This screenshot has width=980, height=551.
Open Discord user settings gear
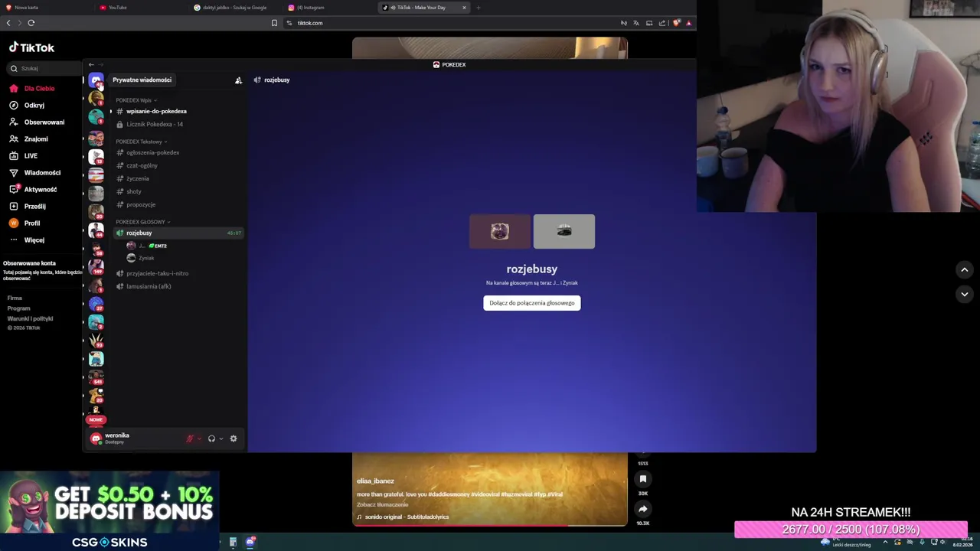point(234,439)
